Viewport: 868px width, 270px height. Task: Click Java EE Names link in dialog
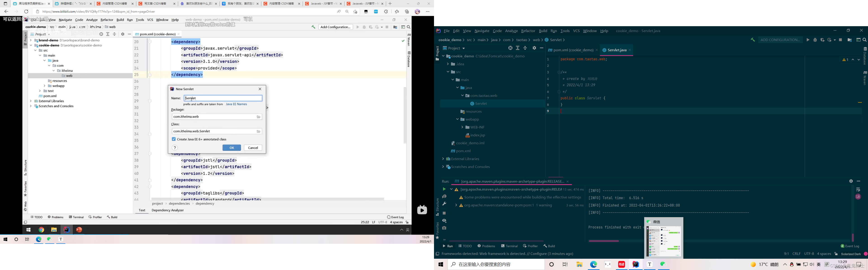click(236, 104)
